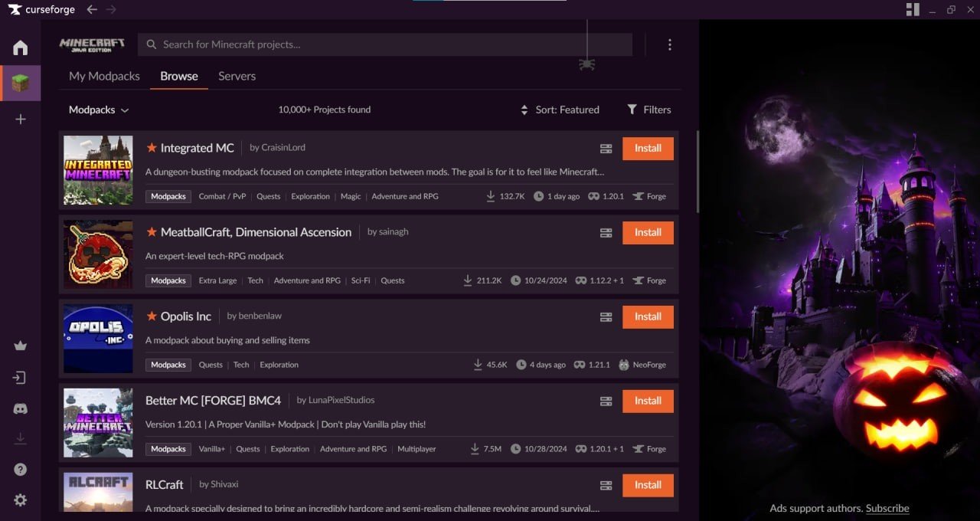Open the Filters panel
This screenshot has width=980, height=521.
click(x=649, y=110)
